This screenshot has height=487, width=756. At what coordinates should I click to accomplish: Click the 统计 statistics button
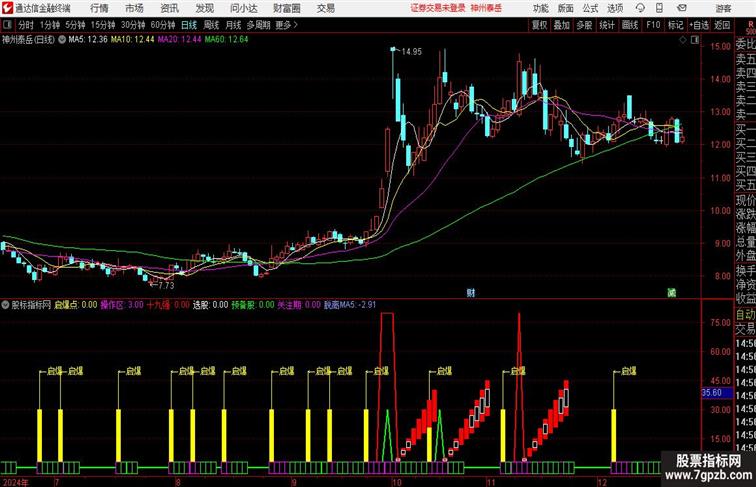coord(607,25)
